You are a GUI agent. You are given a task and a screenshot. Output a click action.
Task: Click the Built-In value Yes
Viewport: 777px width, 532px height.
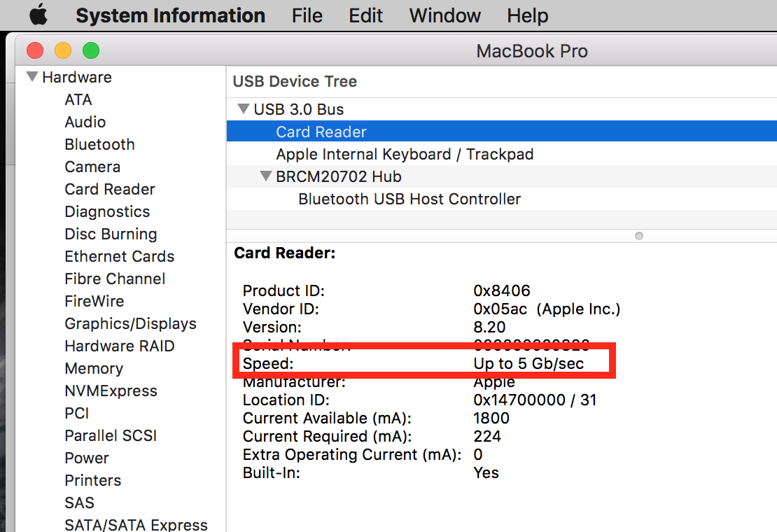[x=486, y=472]
